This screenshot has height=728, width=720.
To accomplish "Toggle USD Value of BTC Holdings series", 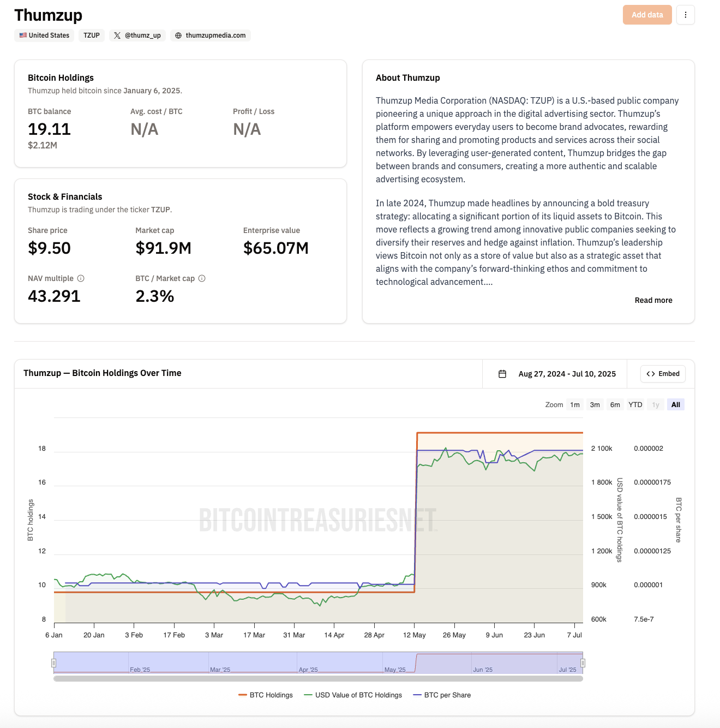I will click(x=353, y=695).
